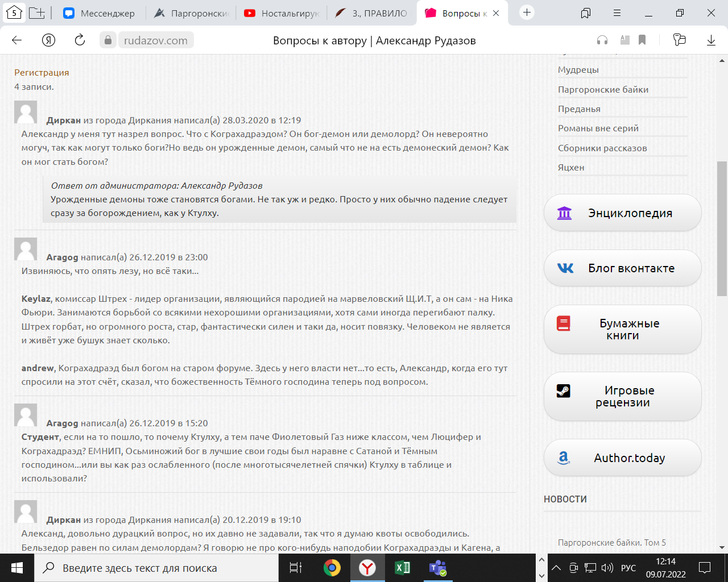Toggle the volume icon in system tray
This screenshot has width=728, height=582.
click(607, 568)
